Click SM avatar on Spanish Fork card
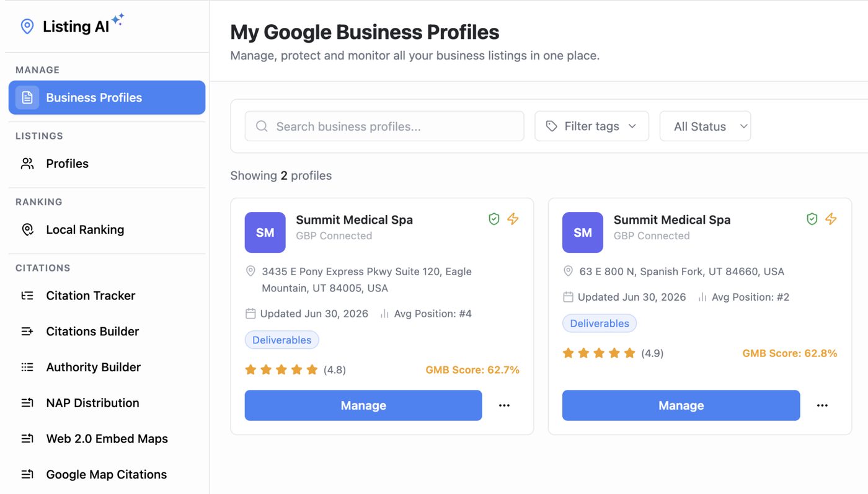The image size is (868, 494). 583,232
